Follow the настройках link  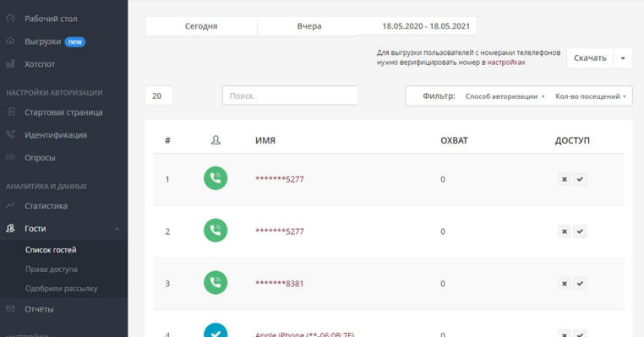point(506,63)
